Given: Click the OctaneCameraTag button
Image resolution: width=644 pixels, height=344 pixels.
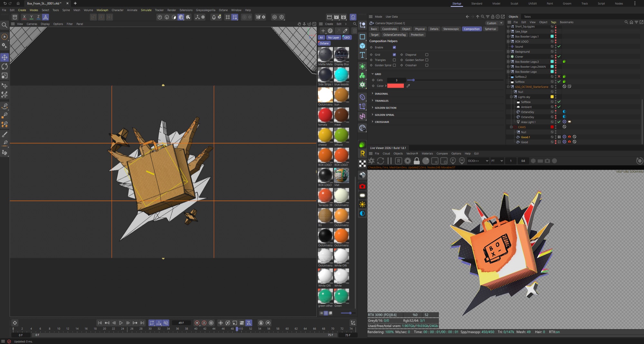Looking at the screenshot, I should 394,35.
